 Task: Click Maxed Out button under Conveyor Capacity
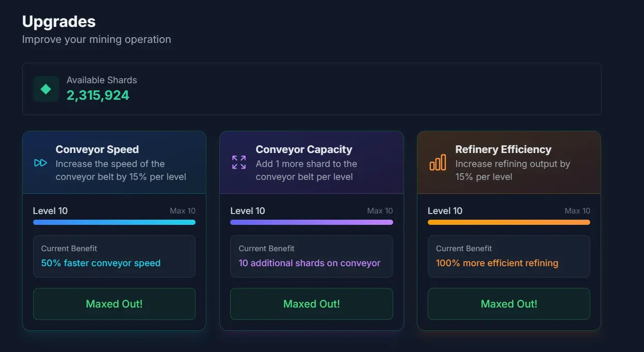(311, 304)
